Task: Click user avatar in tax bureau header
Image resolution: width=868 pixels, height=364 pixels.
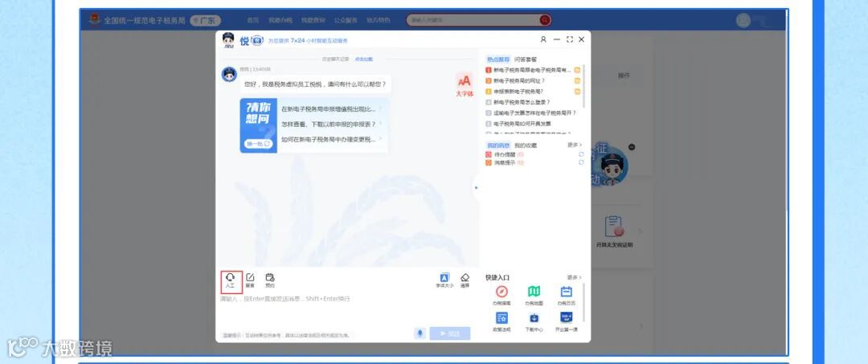Action: (x=743, y=20)
